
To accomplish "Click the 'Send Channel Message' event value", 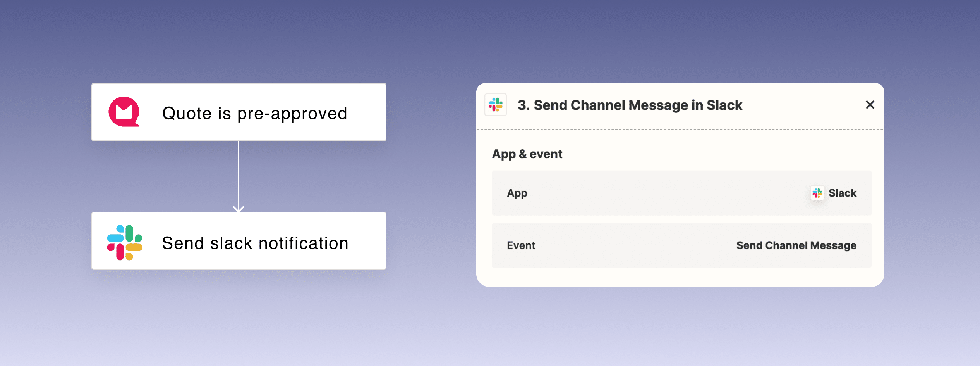I will 796,245.
